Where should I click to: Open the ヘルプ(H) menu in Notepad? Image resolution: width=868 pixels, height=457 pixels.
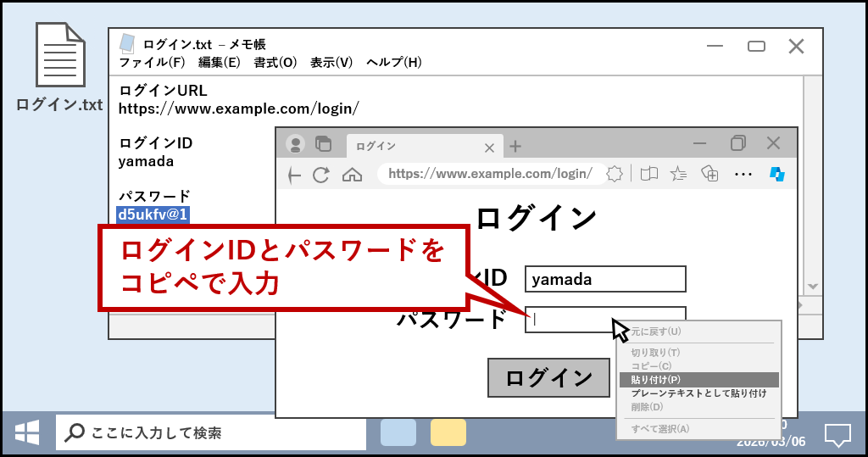coord(393,62)
